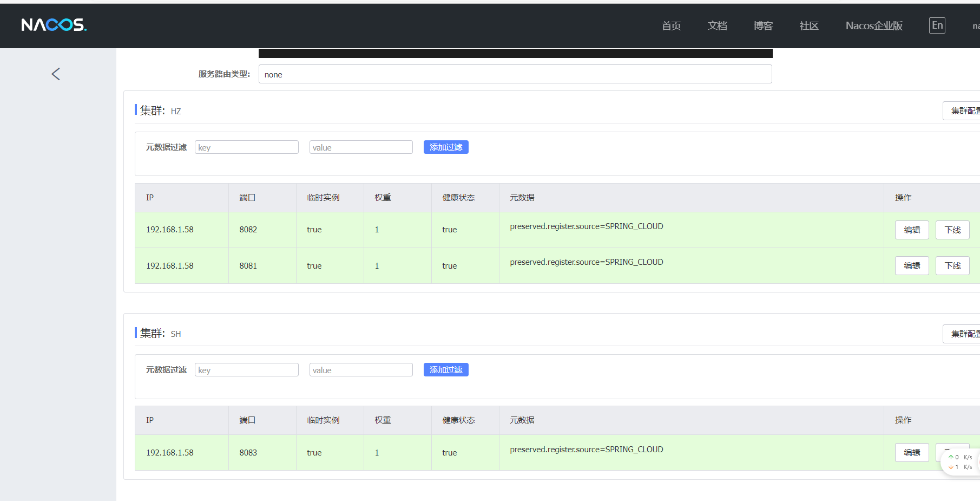980x501 pixels.
Task: Visit the Nacos企业版 link
Action: point(874,26)
